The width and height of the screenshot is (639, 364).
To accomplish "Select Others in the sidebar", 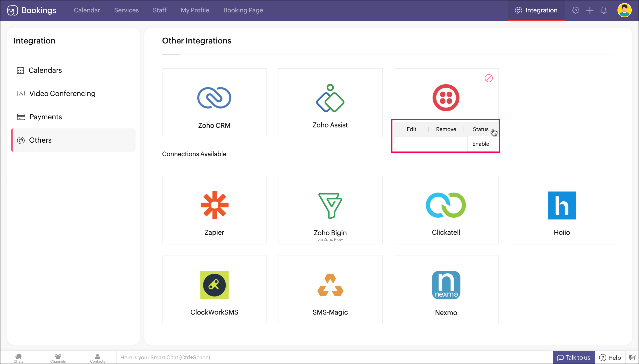I will (73, 140).
